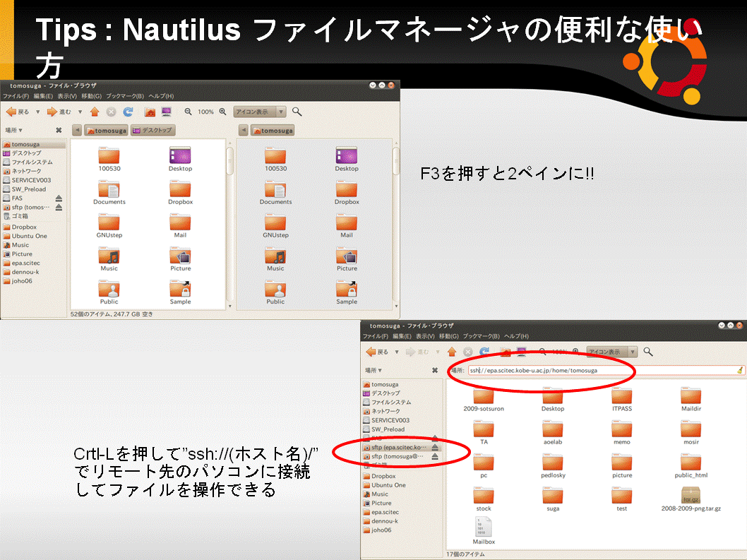Image resolution: width=747 pixels, height=560 pixels.
Task: Click the blue reload icon in the dual-pane window
Action: pos(128,112)
